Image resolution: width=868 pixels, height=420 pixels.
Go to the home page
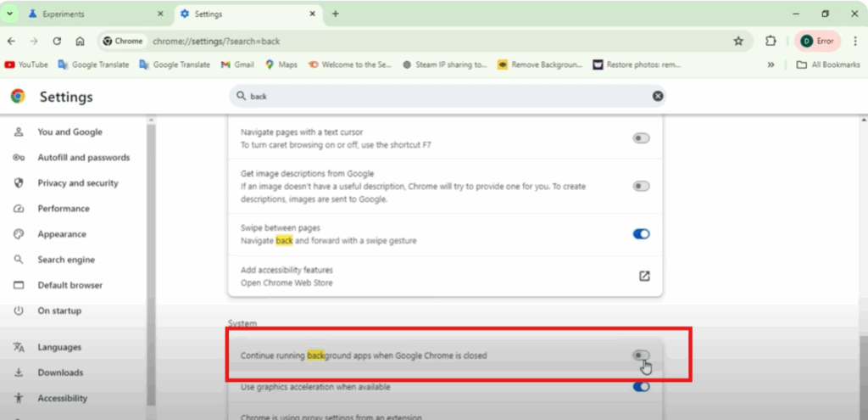80,41
